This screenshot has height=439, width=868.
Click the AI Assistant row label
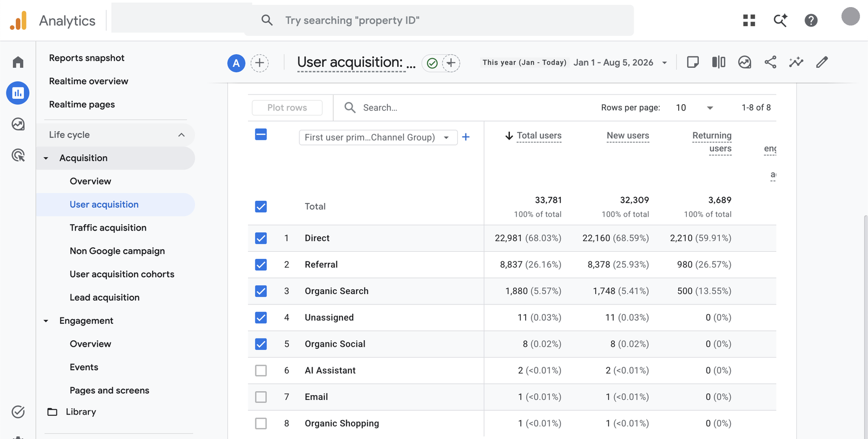pos(330,371)
